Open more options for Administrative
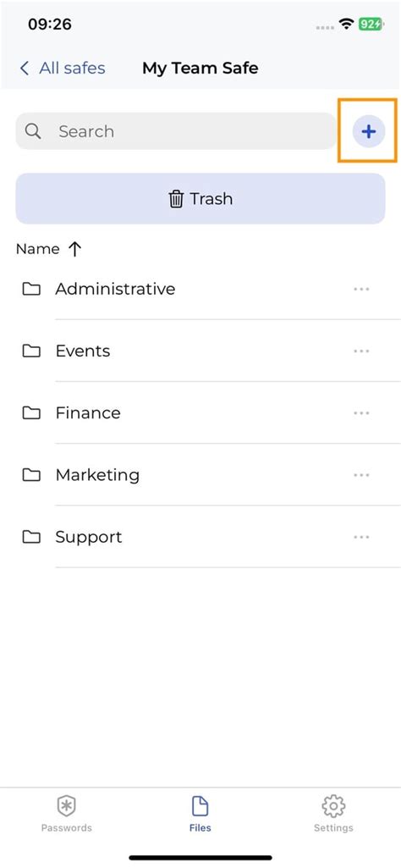The width and height of the screenshot is (401, 868). [x=361, y=289]
